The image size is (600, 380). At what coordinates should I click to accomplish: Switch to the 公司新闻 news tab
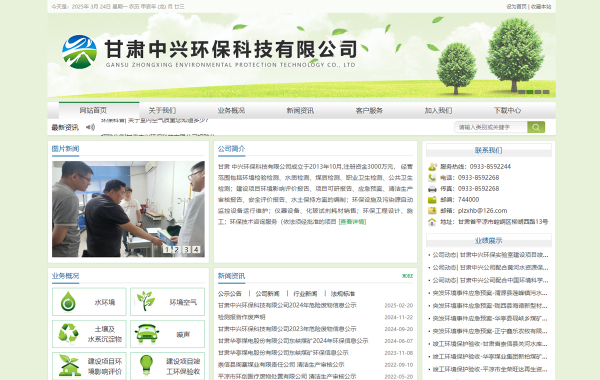267,294
